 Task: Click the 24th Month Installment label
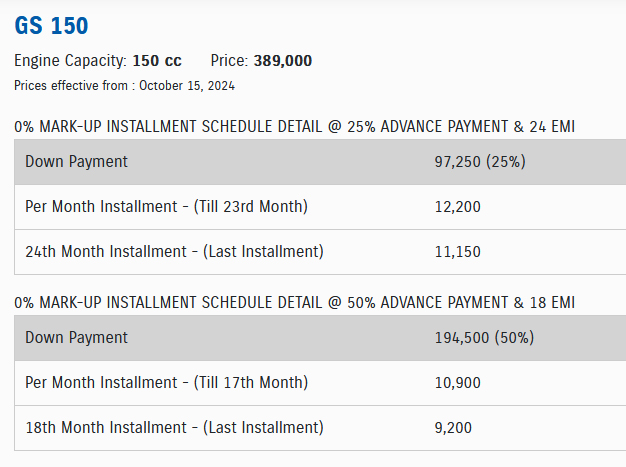174,251
